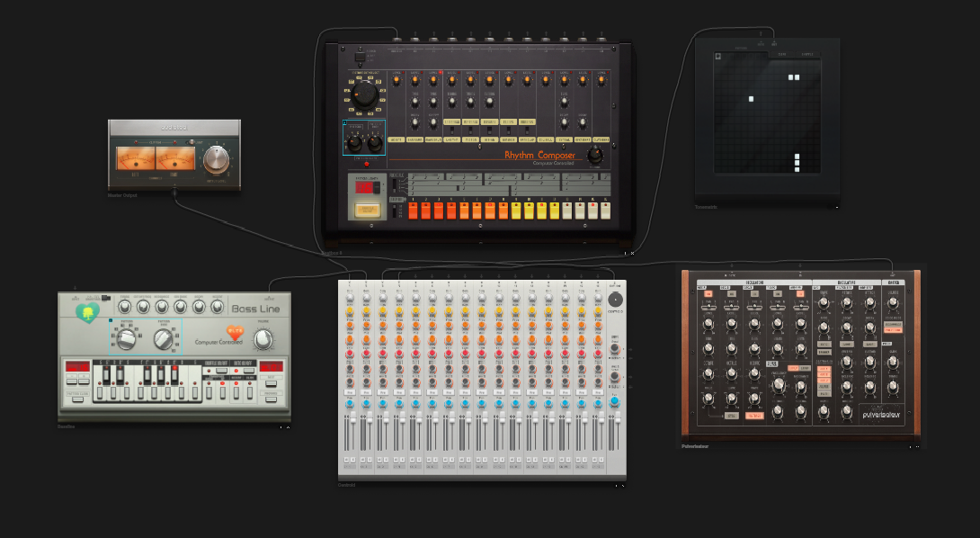The width and height of the screenshot is (980, 538).
Task: Click the Accent knob on Bassline
Action: point(217,307)
